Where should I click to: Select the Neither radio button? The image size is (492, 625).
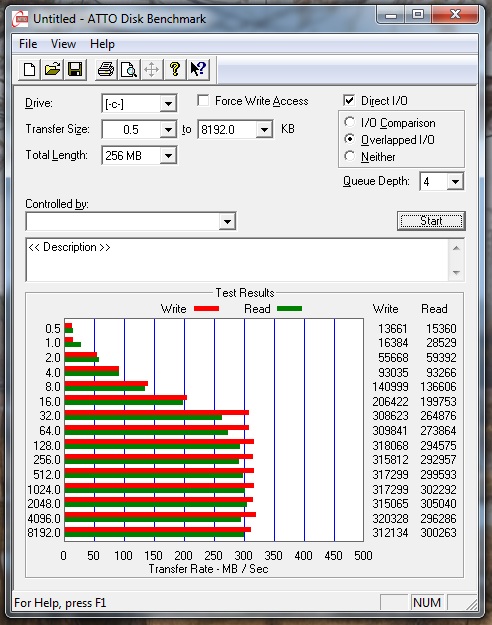tap(349, 156)
